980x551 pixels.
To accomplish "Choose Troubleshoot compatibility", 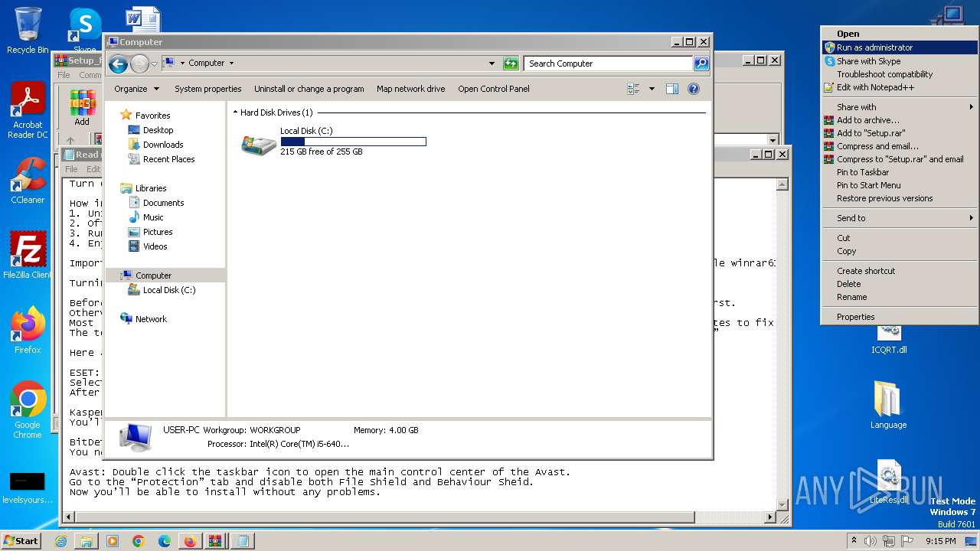I will 899,74.
